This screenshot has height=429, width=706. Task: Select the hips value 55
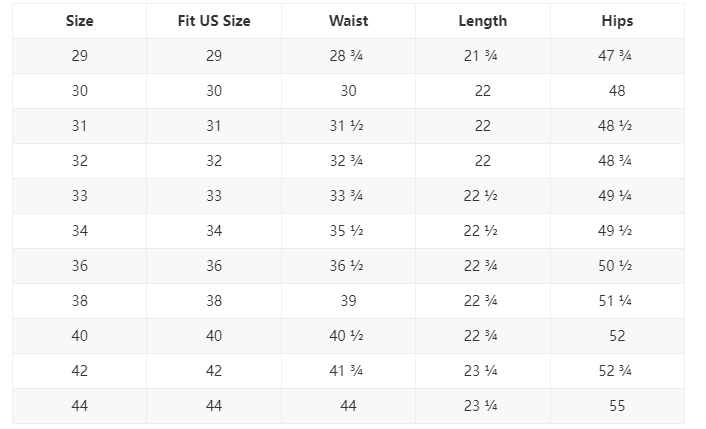click(617, 406)
